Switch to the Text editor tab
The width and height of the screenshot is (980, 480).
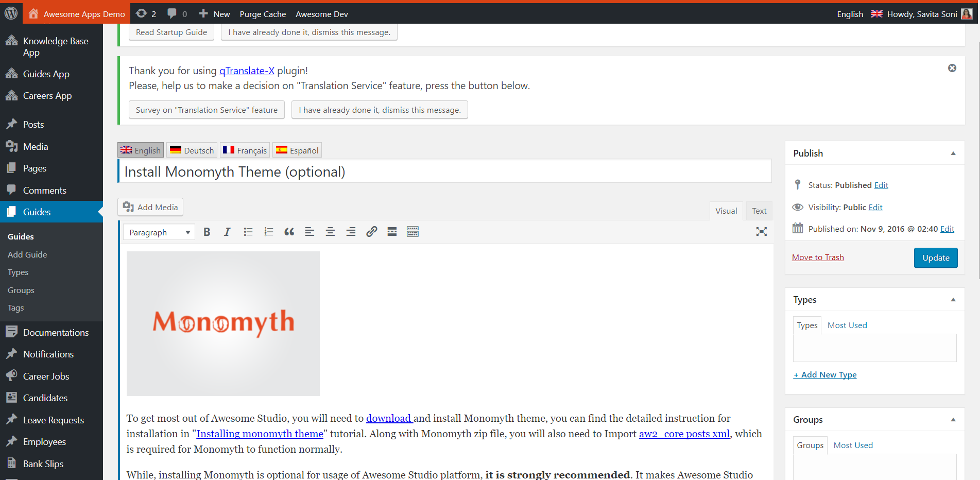[759, 211]
